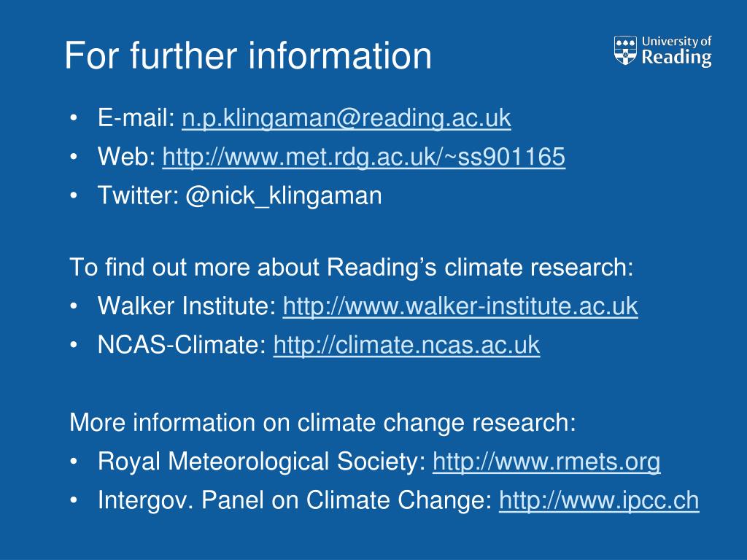Click the University of Reading shield logo

[625, 50]
